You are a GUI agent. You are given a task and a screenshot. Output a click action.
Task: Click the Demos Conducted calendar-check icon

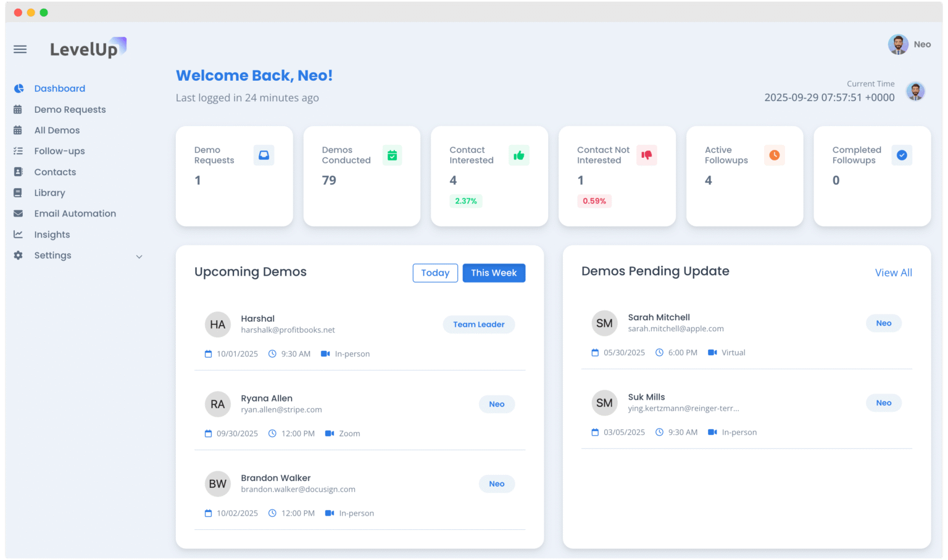tap(392, 155)
